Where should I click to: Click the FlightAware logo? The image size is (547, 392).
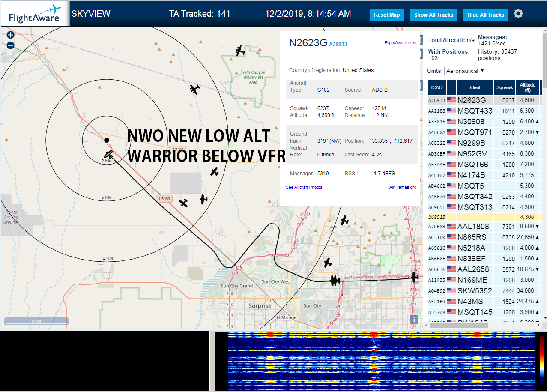(x=35, y=14)
